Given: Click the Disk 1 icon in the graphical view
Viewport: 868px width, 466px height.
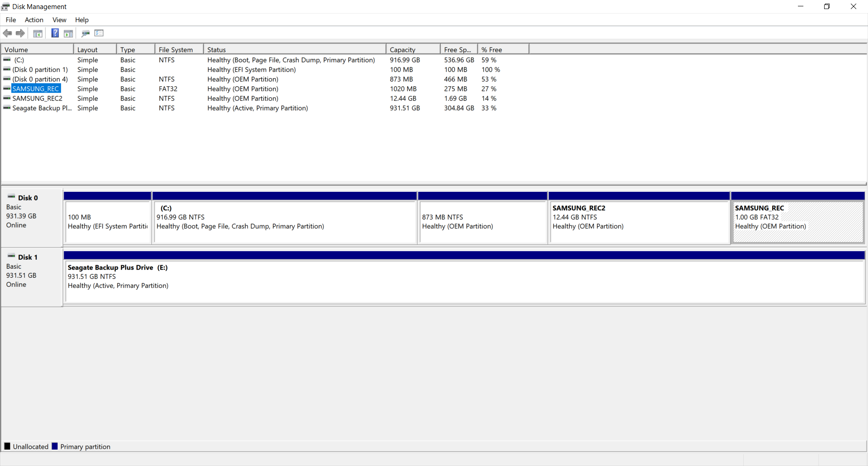Looking at the screenshot, I should 11,256.
